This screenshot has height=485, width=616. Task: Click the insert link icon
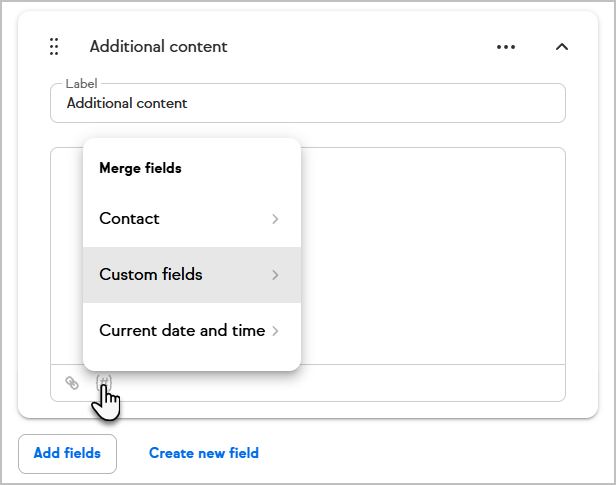pyautogui.click(x=71, y=382)
